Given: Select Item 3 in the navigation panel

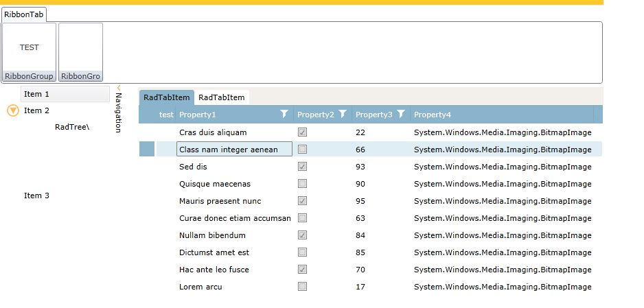Looking at the screenshot, I should (x=37, y=196).
